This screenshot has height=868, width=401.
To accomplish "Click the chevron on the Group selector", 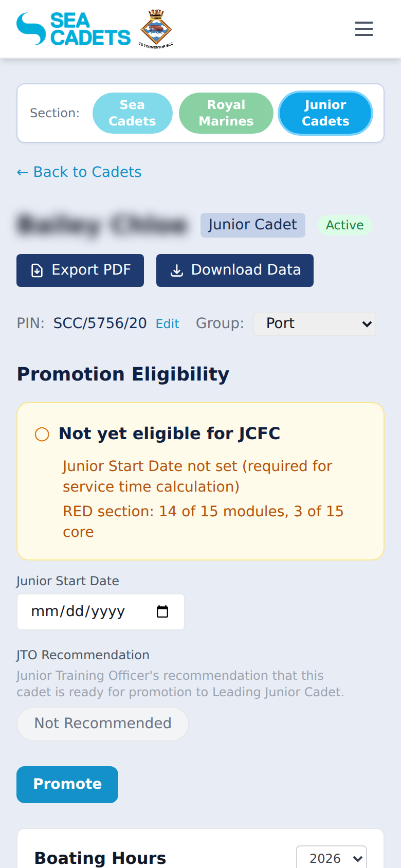I will [x=367, y=324].
